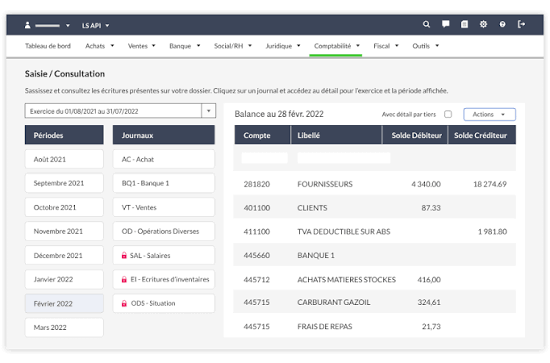
Task: Open the help question mark icon
Action: click(x=502, y=24)
